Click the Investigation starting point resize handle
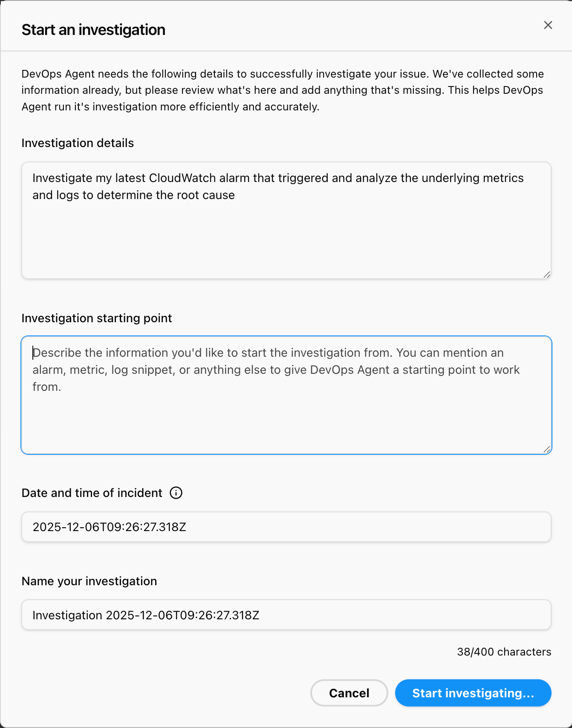The width and height of the screenshot is (572, 728). (x=547, y=449)
